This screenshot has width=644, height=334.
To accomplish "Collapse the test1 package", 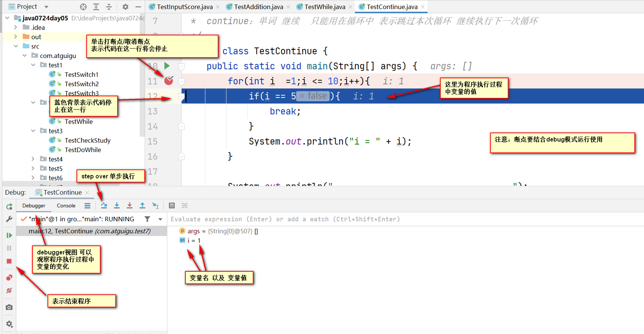I will 33,65.
